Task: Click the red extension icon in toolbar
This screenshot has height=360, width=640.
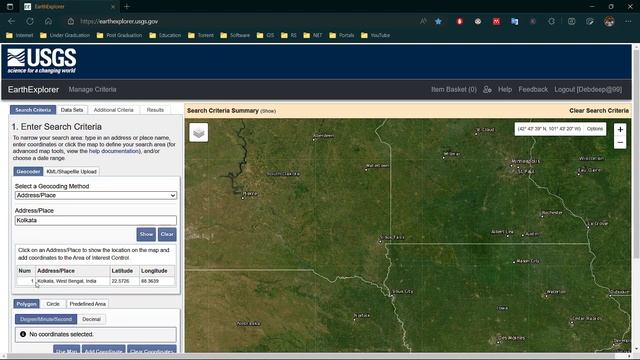Action: coord(460,21)
